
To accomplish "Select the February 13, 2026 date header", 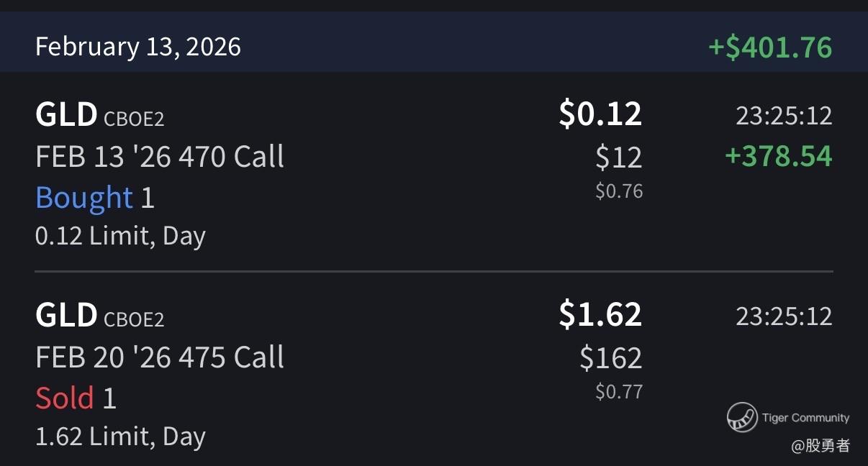I will 138,47.
